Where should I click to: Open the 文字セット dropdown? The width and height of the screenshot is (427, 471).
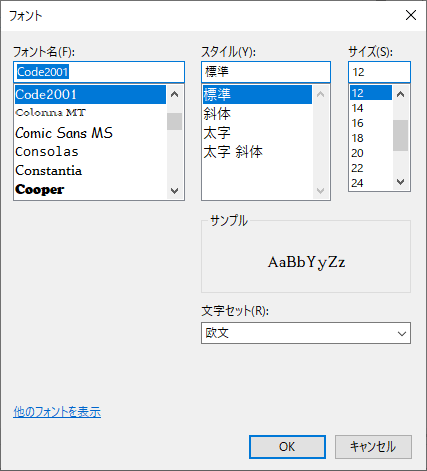306,333
